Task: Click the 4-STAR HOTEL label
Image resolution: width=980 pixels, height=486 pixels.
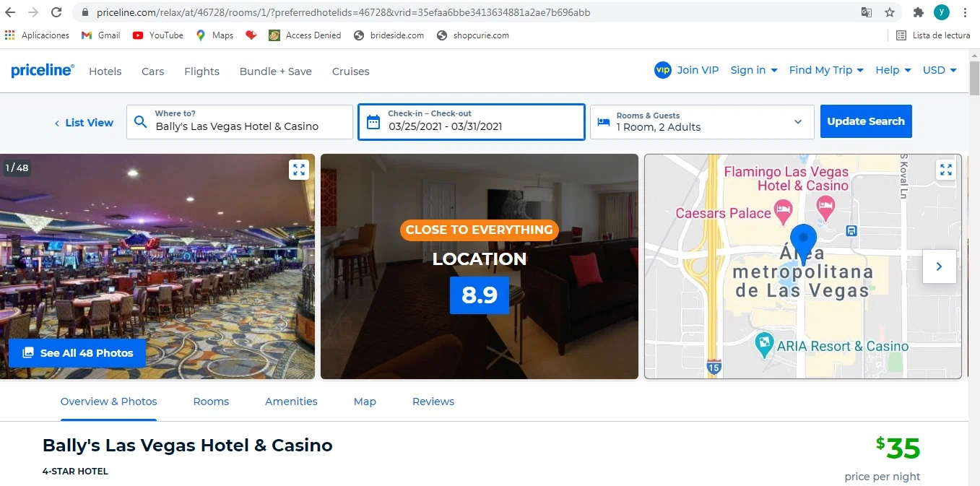Action: [75, 472]
